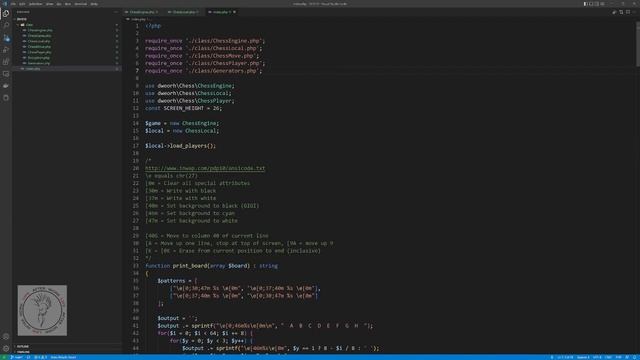Click the cursor position indicator in status bar

pos(565,357)
